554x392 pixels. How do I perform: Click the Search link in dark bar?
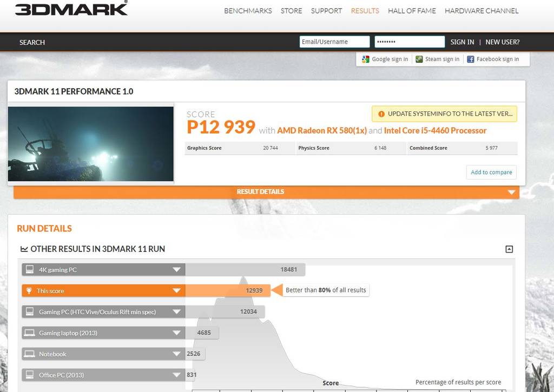(32, 42)
